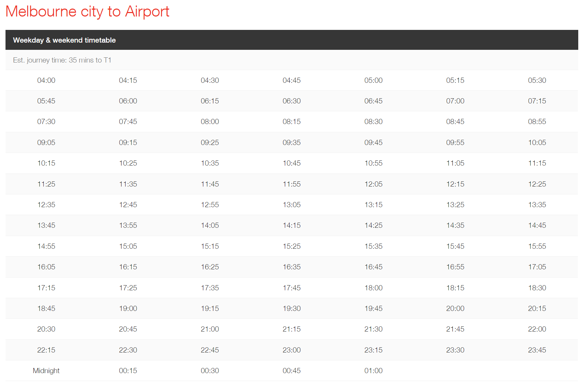Click the Midnight departure entry

(46, 371)
